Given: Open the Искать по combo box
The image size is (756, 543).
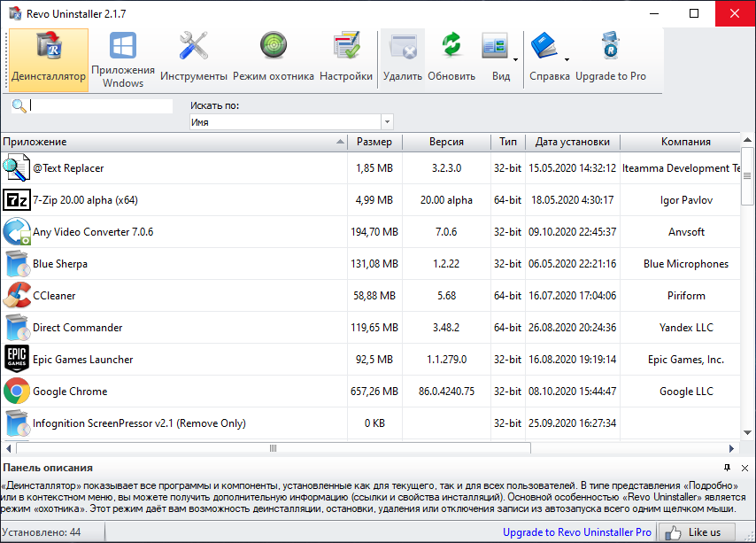Looking at the screenshot, I should [291, 122].
